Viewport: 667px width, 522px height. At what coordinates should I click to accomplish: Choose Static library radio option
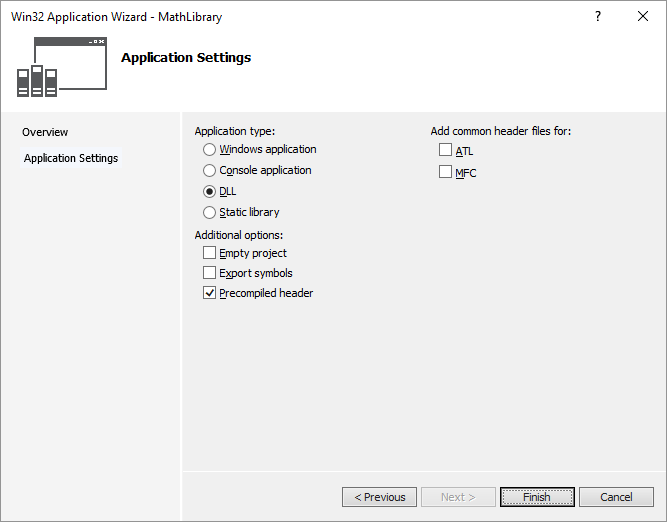[x=209, y=212]
